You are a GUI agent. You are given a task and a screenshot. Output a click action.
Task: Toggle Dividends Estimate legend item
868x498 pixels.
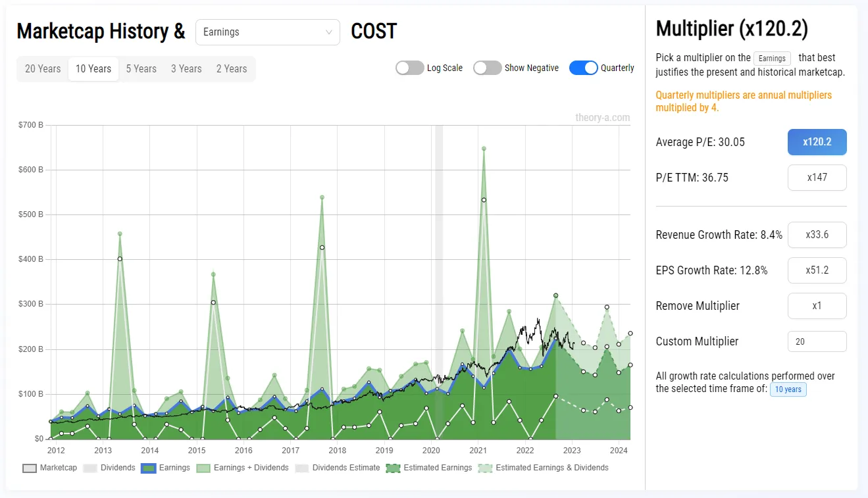tap(338, 468)
